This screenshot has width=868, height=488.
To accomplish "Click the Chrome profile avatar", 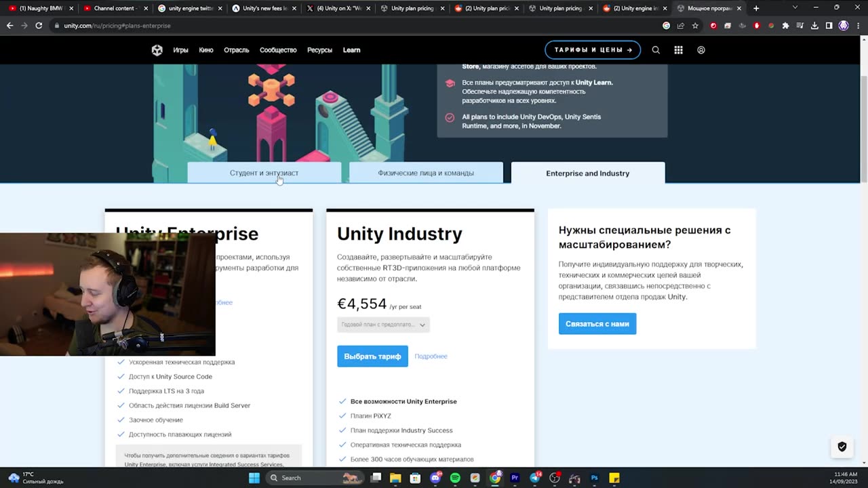I will point(844,26).
